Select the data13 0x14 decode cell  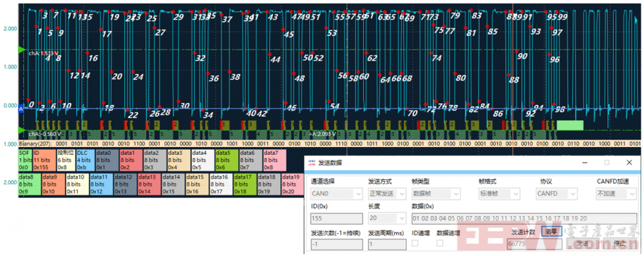pyautogui.click(x=149, y=184)
